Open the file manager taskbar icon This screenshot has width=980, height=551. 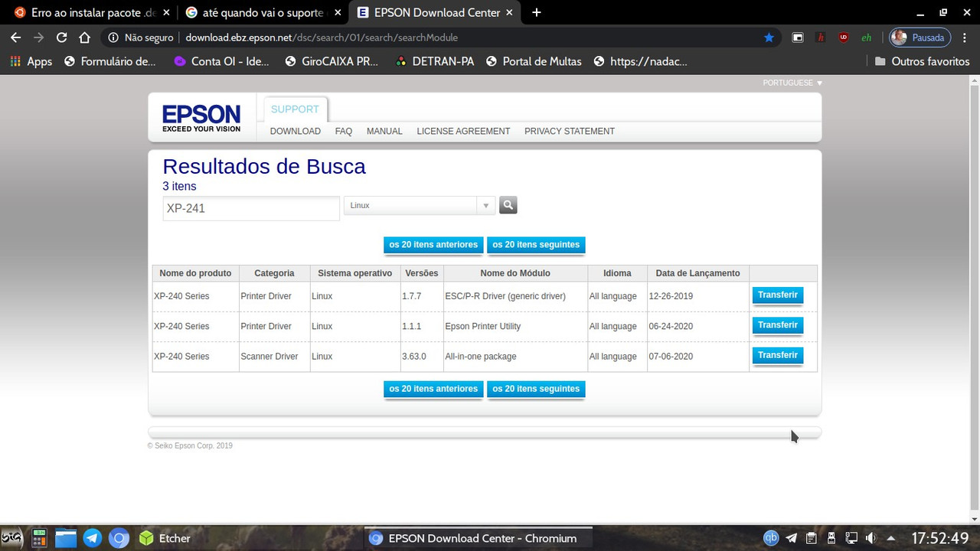tap(66, 538)
